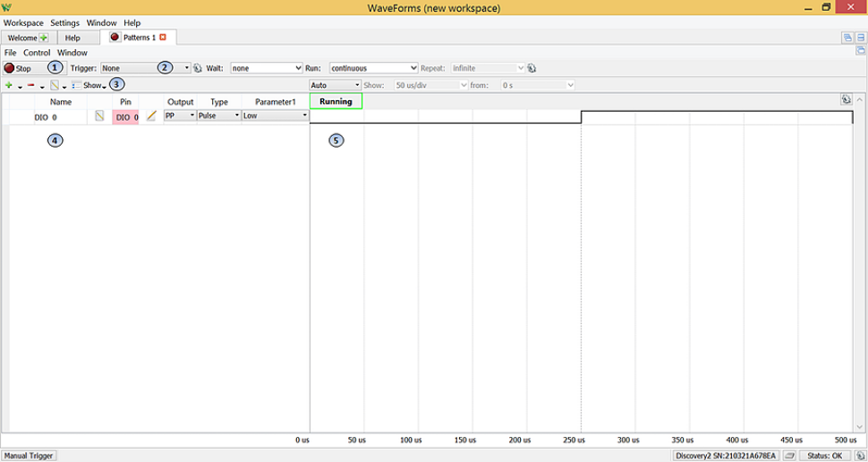Click the Type column header

[x=219, y=102]
